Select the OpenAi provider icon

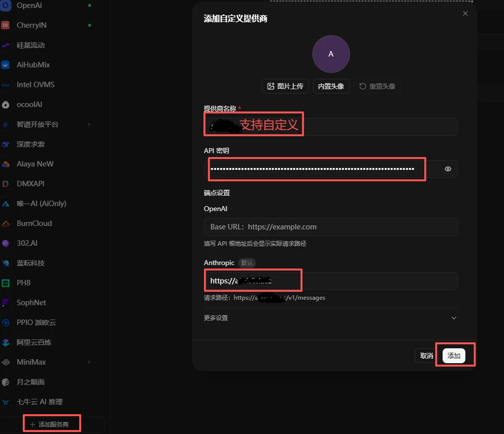tap(5, 5)
